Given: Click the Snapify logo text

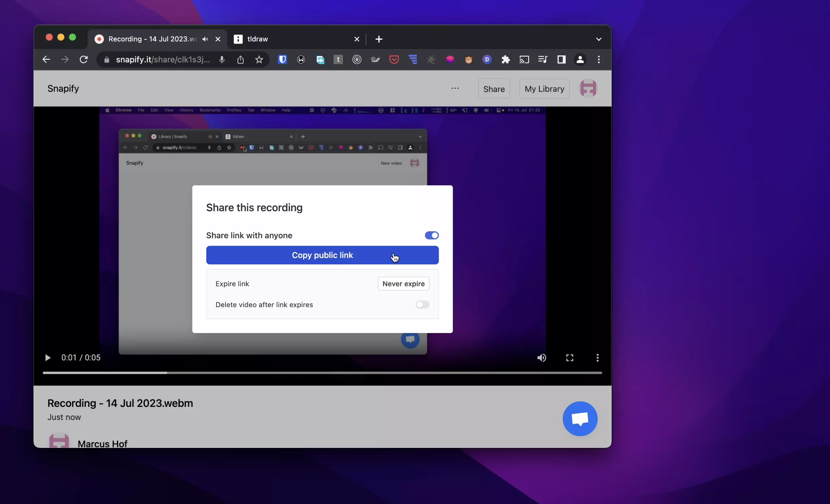Looking at the screenshot, I should click(x=63, y=88).
